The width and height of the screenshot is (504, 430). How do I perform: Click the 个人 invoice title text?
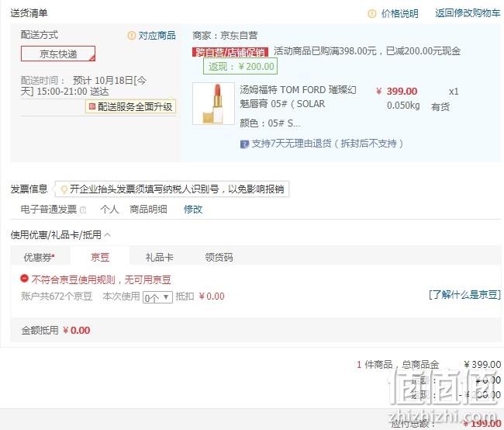point(109,210)
